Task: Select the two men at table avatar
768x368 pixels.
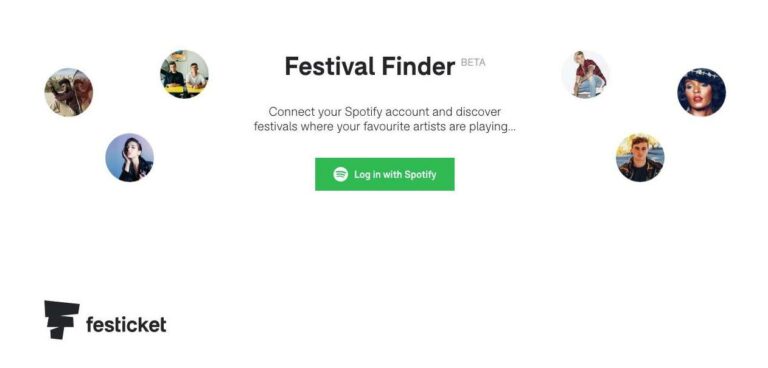Action: 184,74
